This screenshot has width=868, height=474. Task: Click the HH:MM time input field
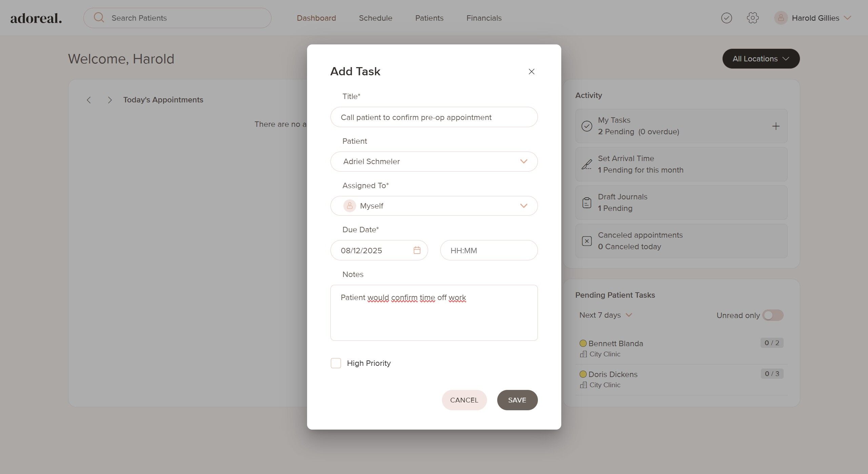coord(488,250)
